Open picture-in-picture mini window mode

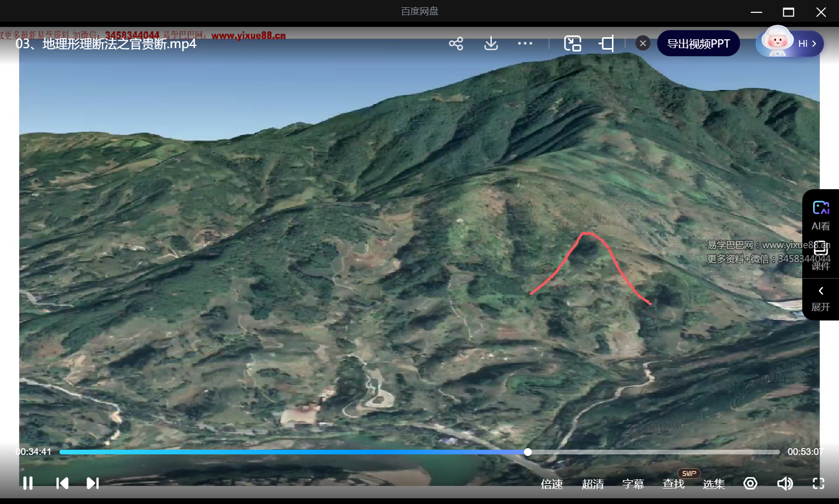click(573, 44)
